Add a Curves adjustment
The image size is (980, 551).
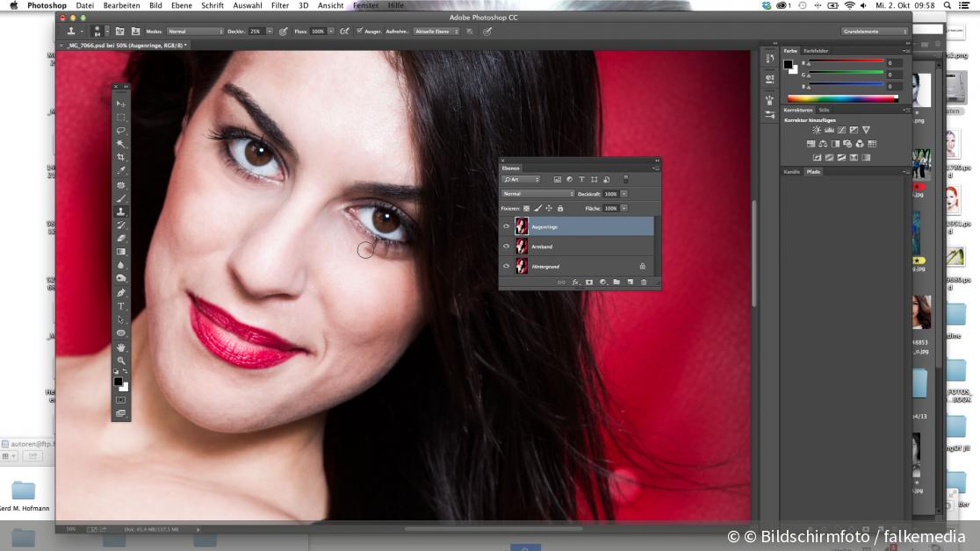point(841,130)
